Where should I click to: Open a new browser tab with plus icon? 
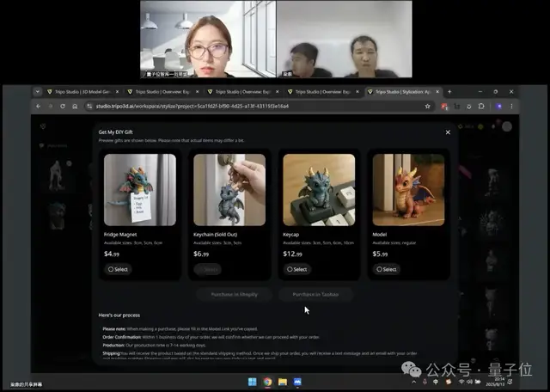[449, 91]
